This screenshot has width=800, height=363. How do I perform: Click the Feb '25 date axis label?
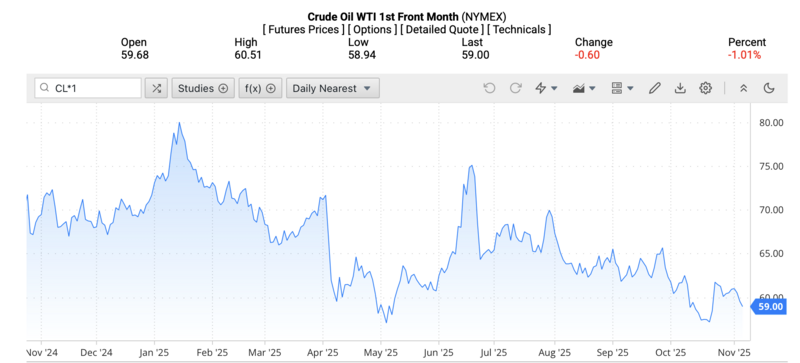pyautogui.click(x=213, y=352)
